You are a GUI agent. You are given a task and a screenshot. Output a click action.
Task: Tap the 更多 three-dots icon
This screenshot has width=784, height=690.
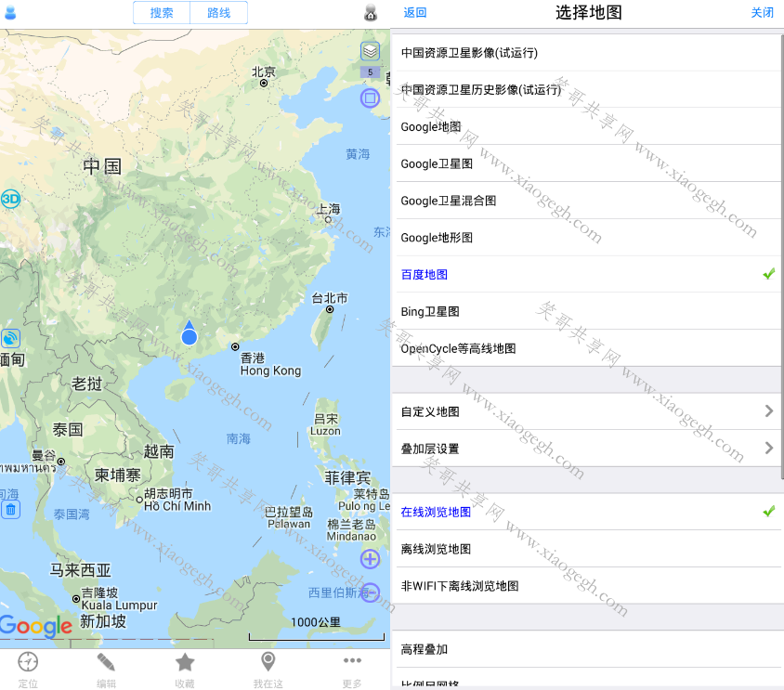pyautogui.click(x=352, y=660)
